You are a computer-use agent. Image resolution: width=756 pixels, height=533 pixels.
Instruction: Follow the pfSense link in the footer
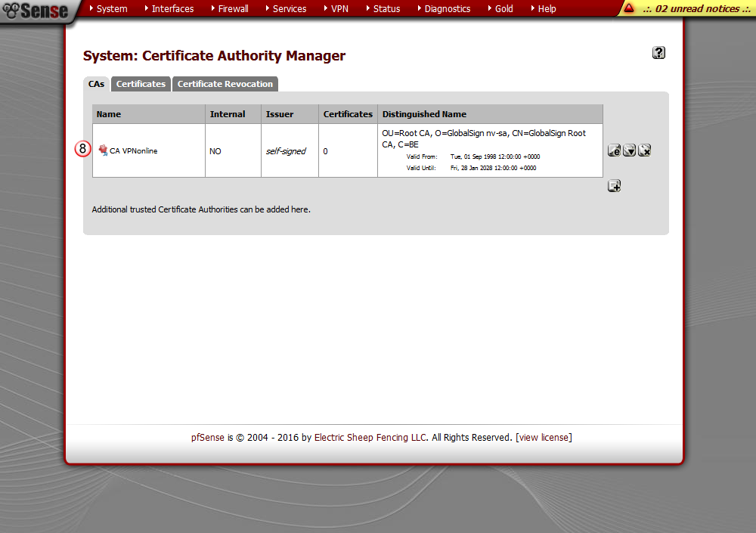[x=208, y=438]
